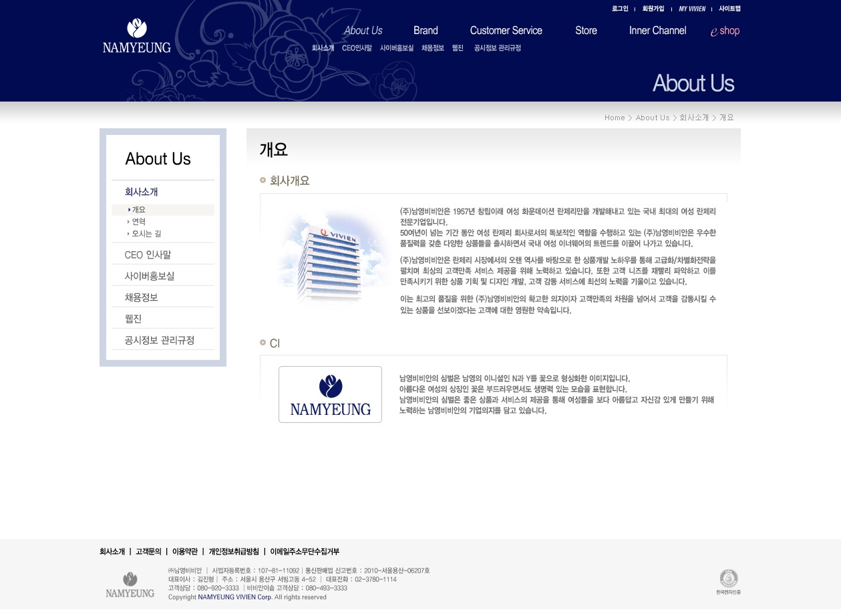Open the Inner Channel menu
This screenshot has width=841, height=616.
click(657, 31)
